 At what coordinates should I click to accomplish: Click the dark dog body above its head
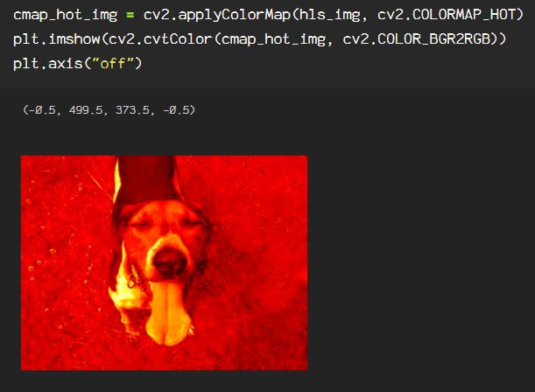[147, 179]
